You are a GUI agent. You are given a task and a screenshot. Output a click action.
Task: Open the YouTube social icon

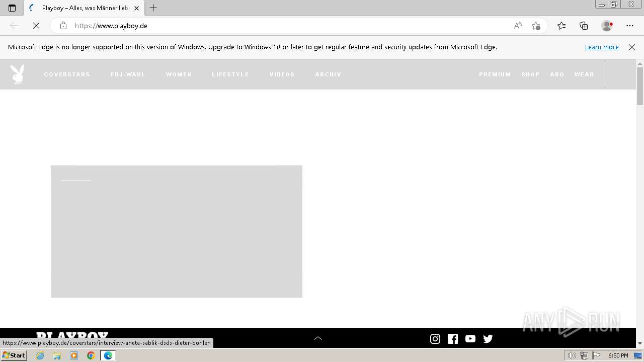click(470, 339)
